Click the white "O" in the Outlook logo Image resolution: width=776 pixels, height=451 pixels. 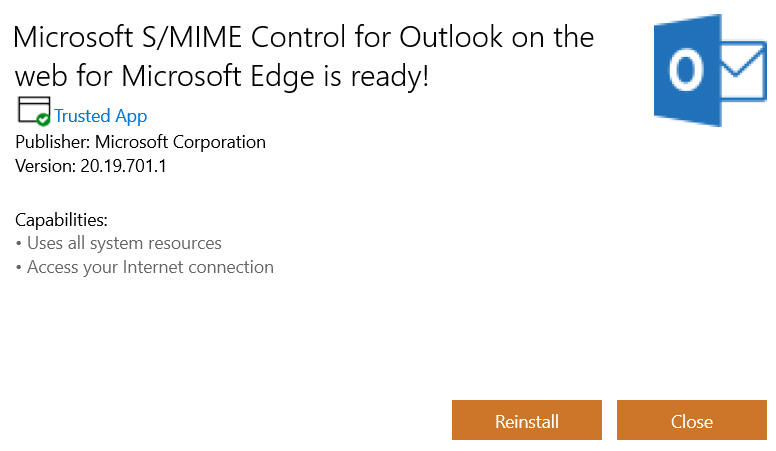684,72
